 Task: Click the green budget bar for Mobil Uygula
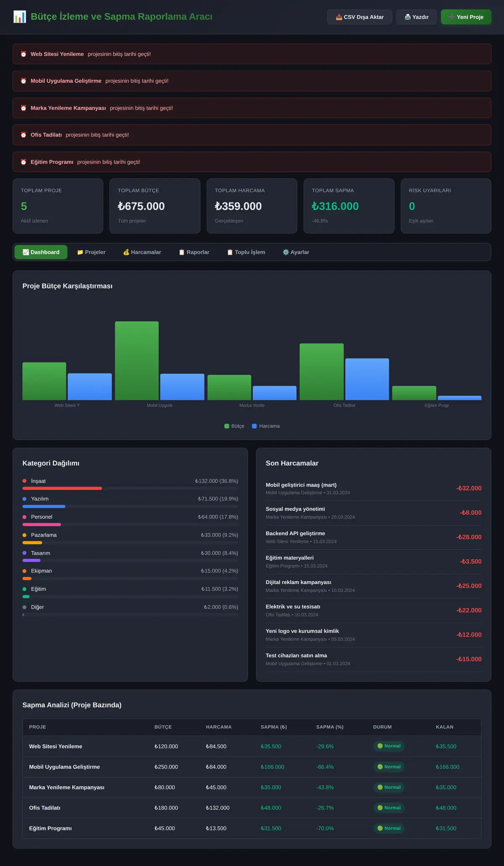(x=137, y=361)
